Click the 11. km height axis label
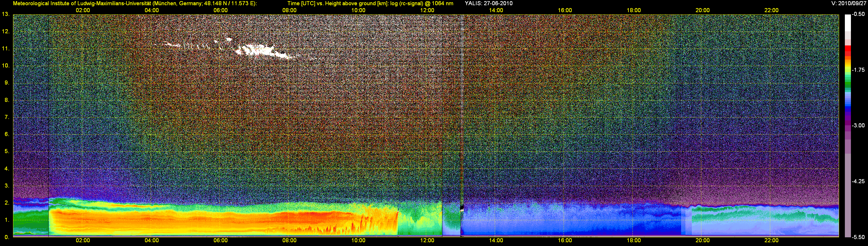This screenshot has height=246, width=868. pyautogui.click(x=6, y=49)
